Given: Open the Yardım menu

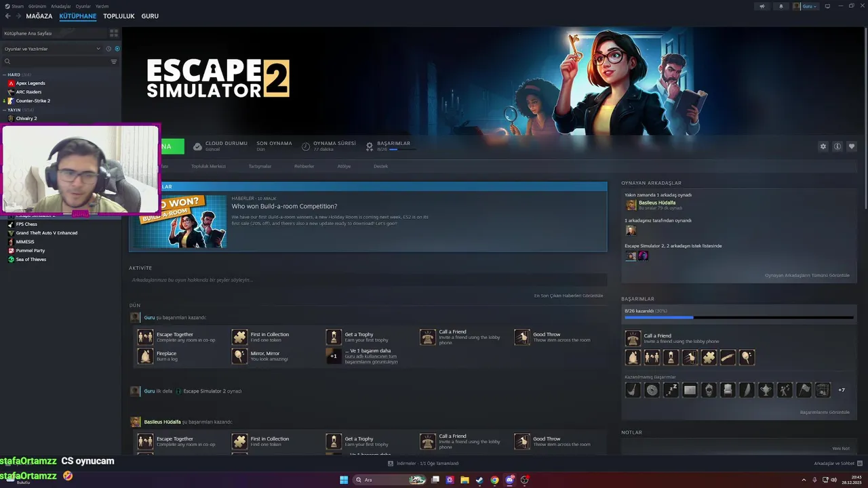Looking at the screenshot, I should pyautogui.click(x=102, y=6).
